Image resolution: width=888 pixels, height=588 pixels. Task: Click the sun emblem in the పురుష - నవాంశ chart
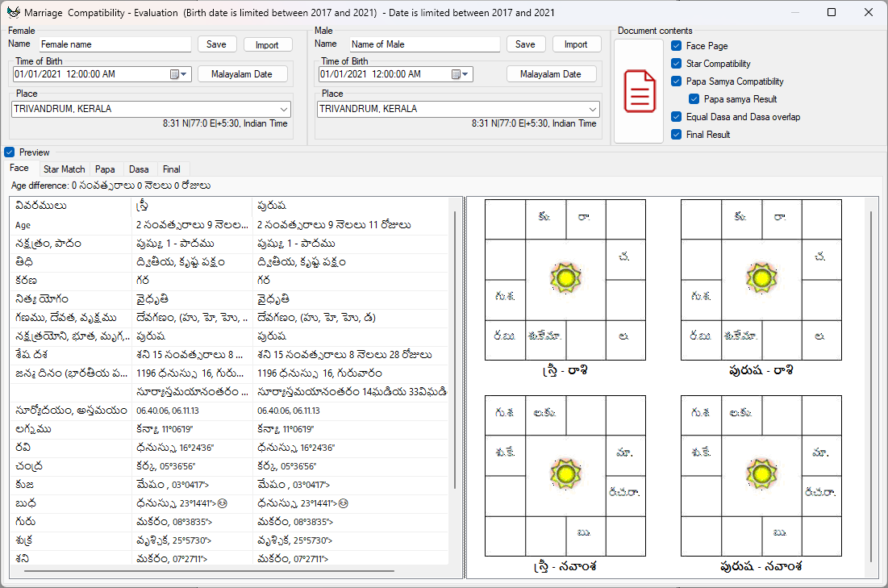[761, 474]
